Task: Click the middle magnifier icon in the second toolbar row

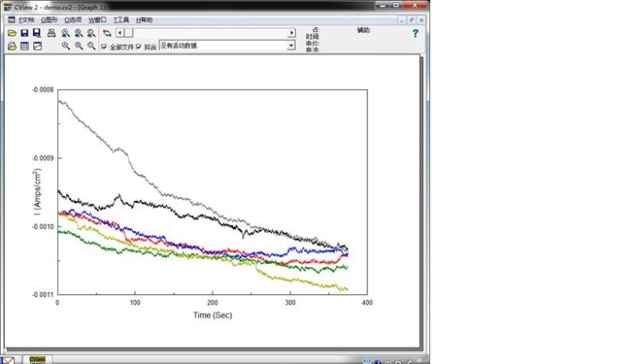Action: 79,46
